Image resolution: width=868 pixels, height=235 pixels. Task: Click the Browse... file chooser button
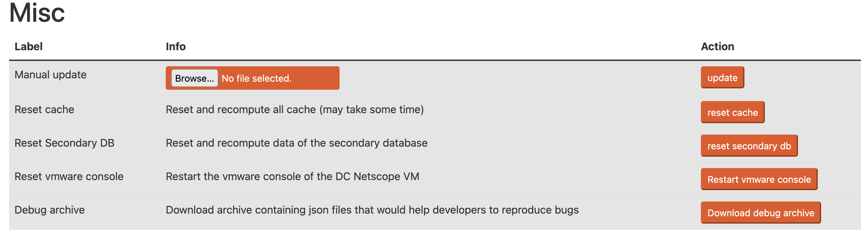[195, 78]
